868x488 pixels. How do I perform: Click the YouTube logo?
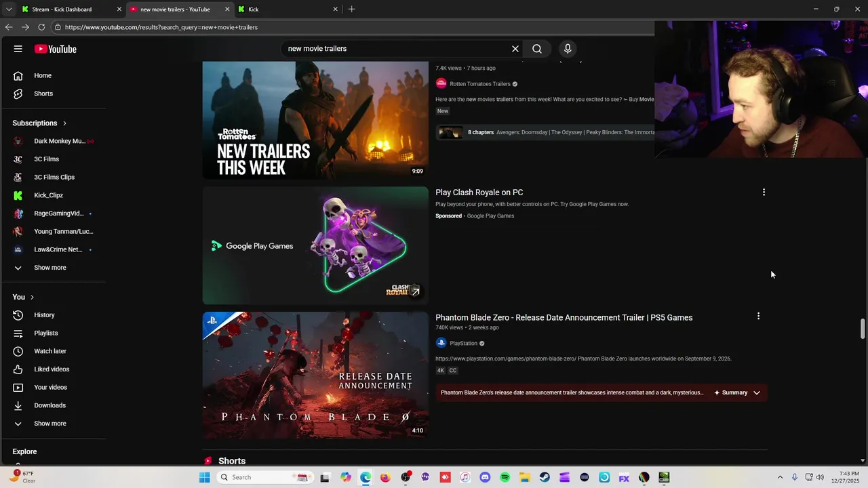(x=56, y=49)
